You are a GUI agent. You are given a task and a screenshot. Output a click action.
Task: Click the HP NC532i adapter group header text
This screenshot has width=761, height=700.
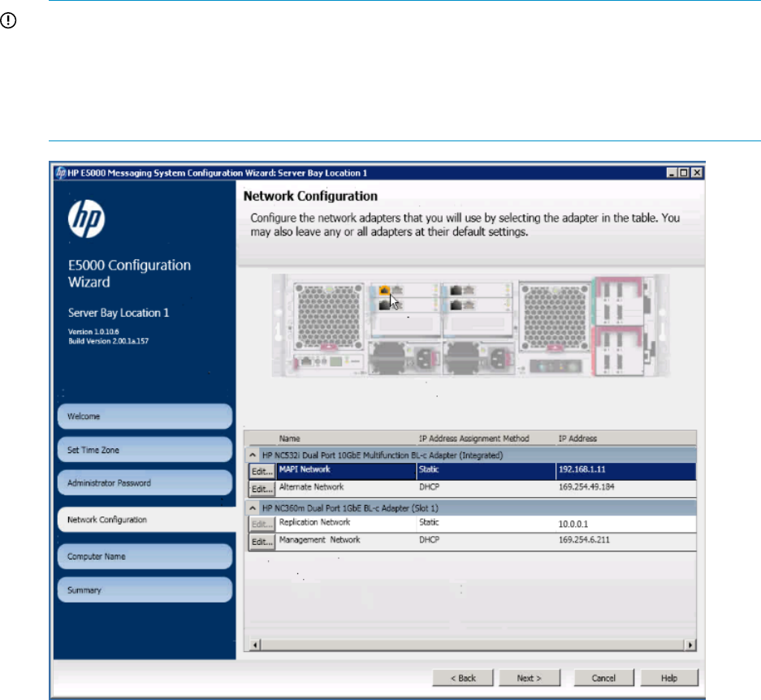pyautogui.click(x=383, y=456)
